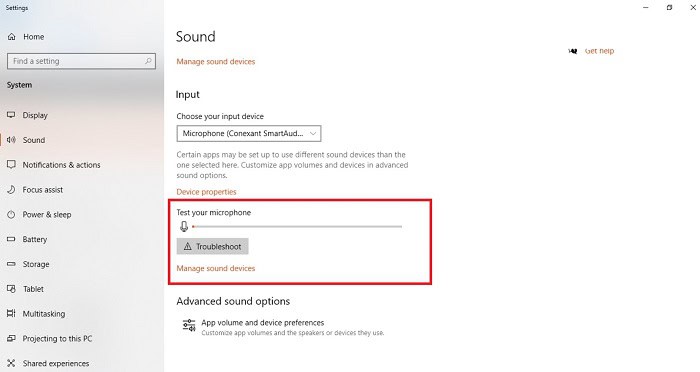Click the Get help link
This screenshot has width=700, height=372.
599,51
